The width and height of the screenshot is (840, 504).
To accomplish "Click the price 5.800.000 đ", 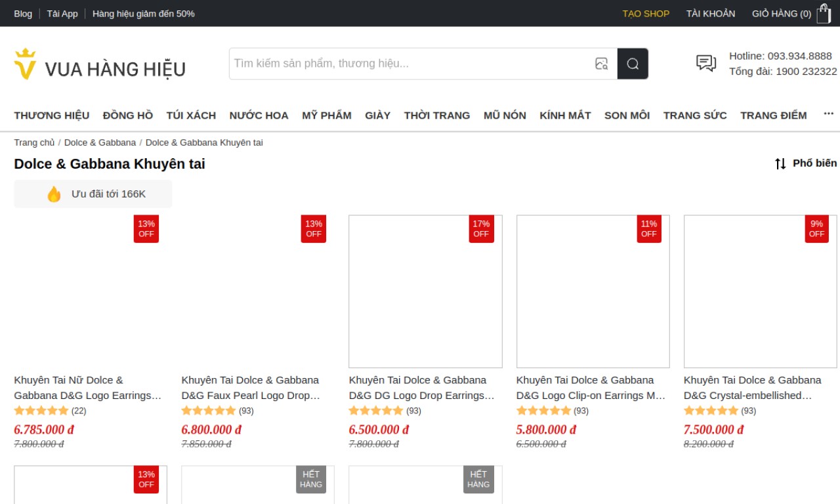I will coord(547,430).
